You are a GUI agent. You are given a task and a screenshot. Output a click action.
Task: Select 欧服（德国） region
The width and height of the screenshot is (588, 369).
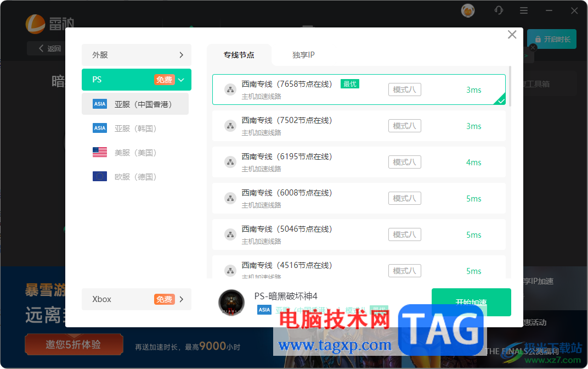tap(135, 176)
